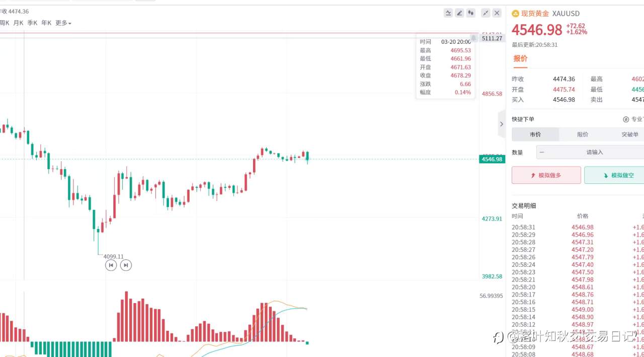Collapse the right quote panel arrow
Viewport: 644px width, 357px height.
click(x=501, y=124)
